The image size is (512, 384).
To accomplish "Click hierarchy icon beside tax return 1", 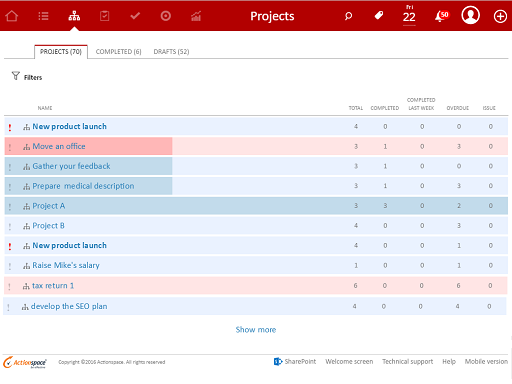I will coord(26,286).
